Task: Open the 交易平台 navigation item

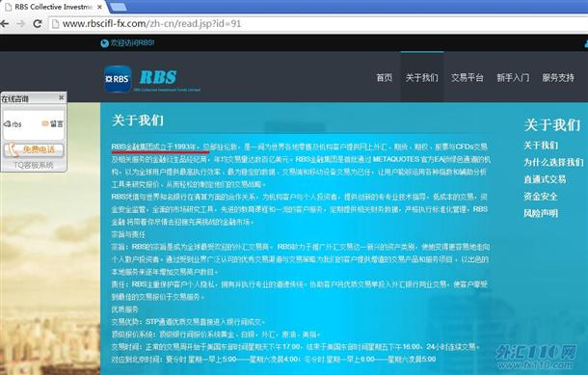Action: point(468,78)
